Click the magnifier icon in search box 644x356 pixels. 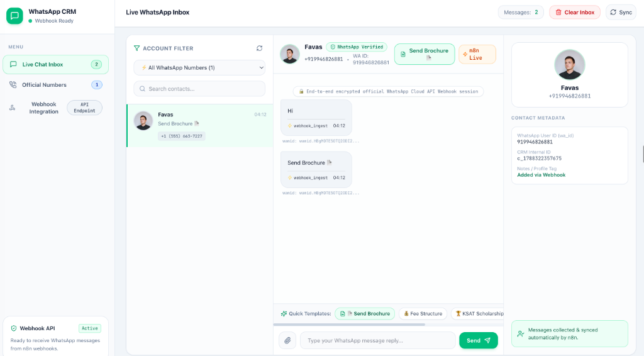[x=143, y=89]
